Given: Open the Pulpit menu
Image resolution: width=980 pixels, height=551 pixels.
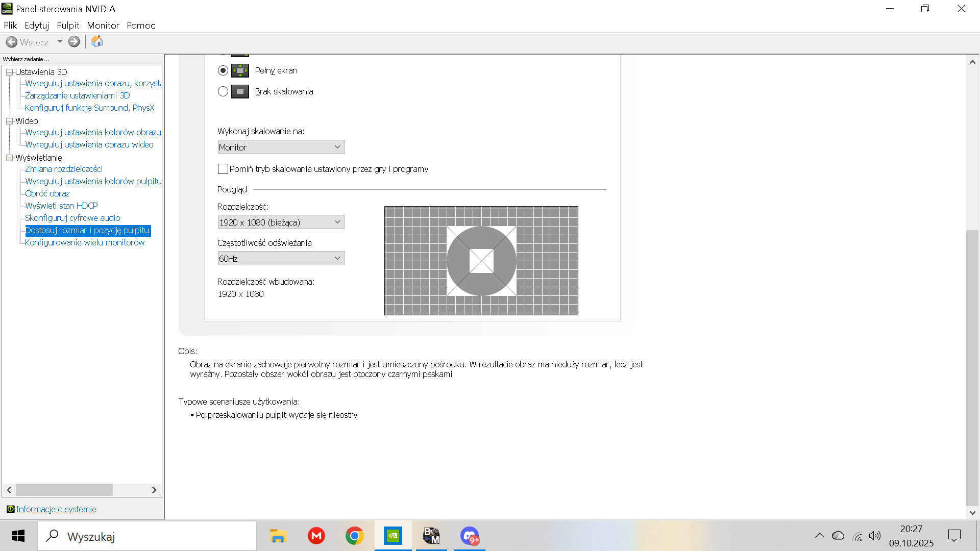Looking at the screenshot, I should (68, 26).
